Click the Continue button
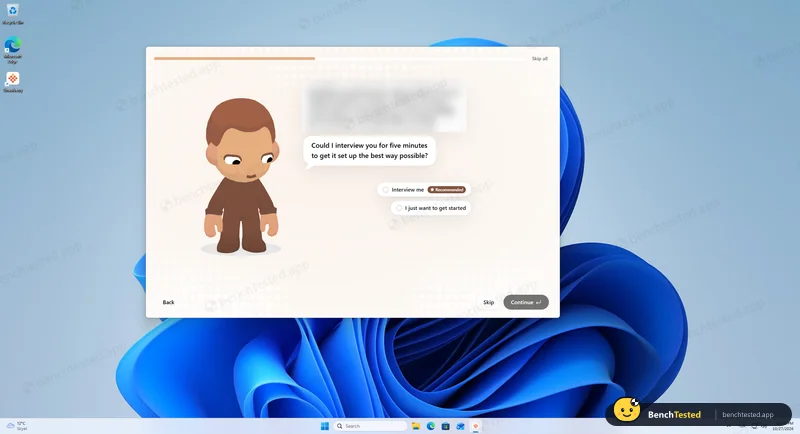Image resolution: width=800 pixels, height=434 pixels. coord(526,302)
